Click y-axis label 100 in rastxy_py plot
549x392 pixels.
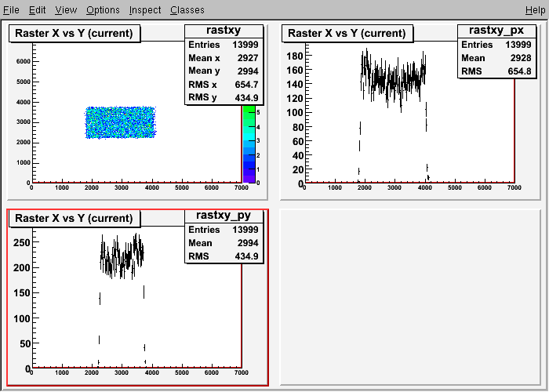tap(22, 318)
